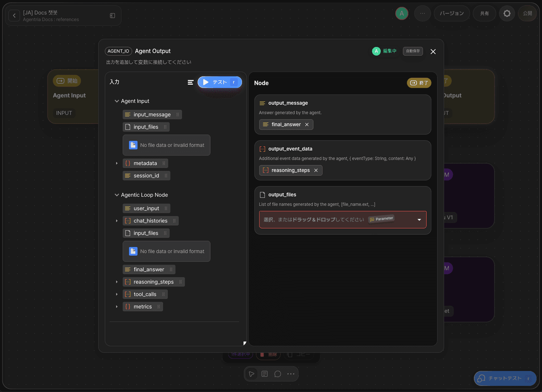Collapse the Agent Input group
This screenshot has height=392, width=542.
point(117,101)
